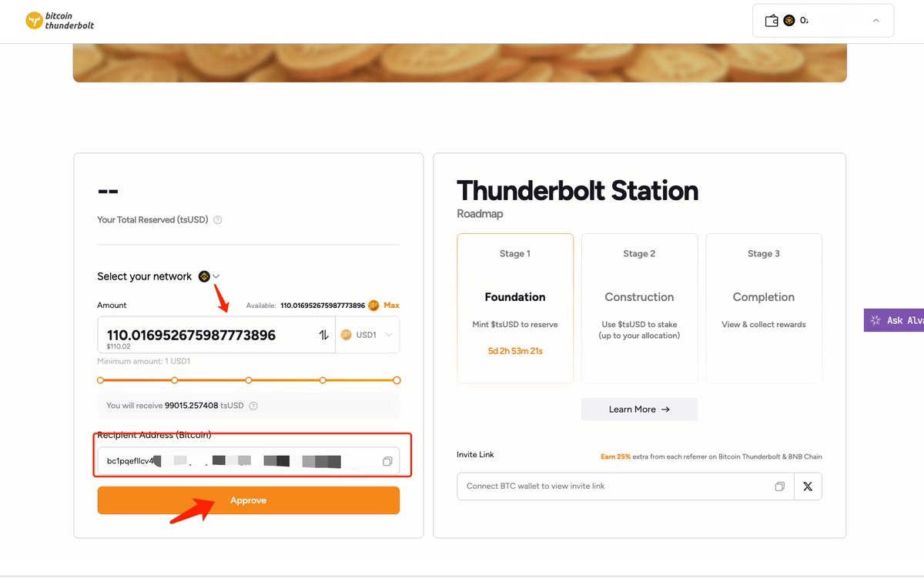Viewport: 924px width, 585px height.
Task: Click the Max link
Action: tap(392, 306)
